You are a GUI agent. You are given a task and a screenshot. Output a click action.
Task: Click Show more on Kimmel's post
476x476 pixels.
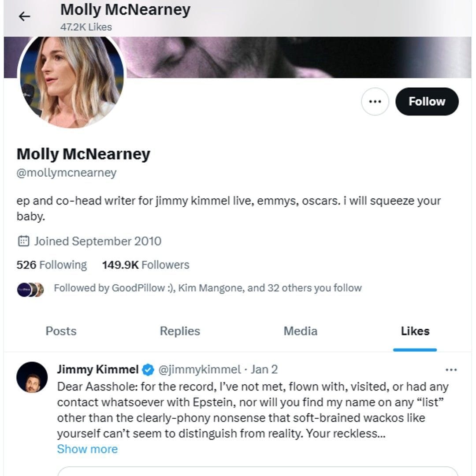[x=87, y=449]
